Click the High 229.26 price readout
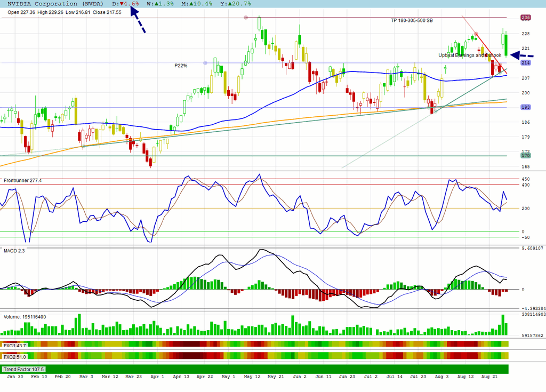The width and height of the screenshot is (546, 392). point(50,12)
